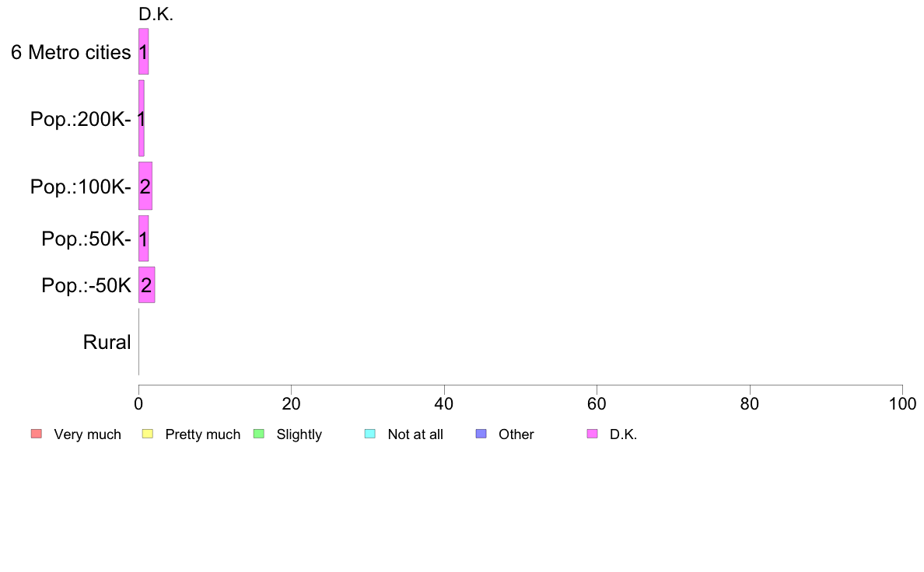
Task: Select the 6 Metro cities bar
Action: pyautogui.click(x=144, y=52)
